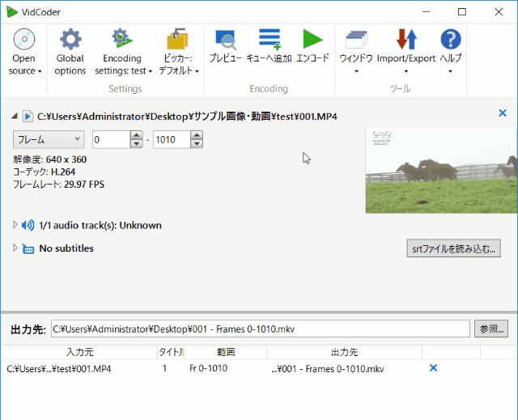Viewport: 518px width, 420px height.
Task: Minimize the VidCoder window
Action: point(427,12)
